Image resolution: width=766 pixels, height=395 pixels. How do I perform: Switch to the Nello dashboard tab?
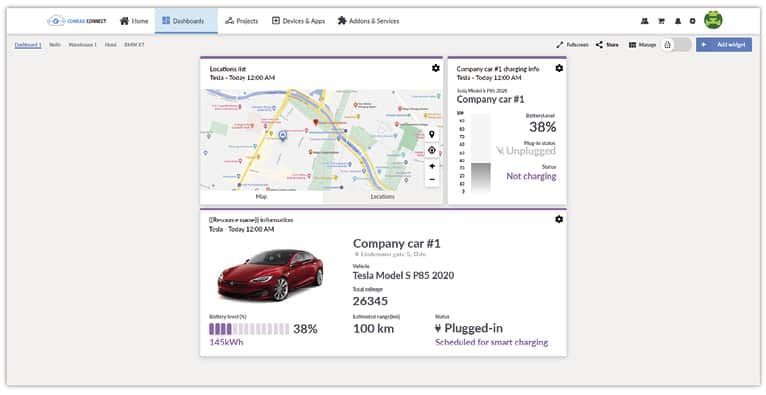(55, 45)
